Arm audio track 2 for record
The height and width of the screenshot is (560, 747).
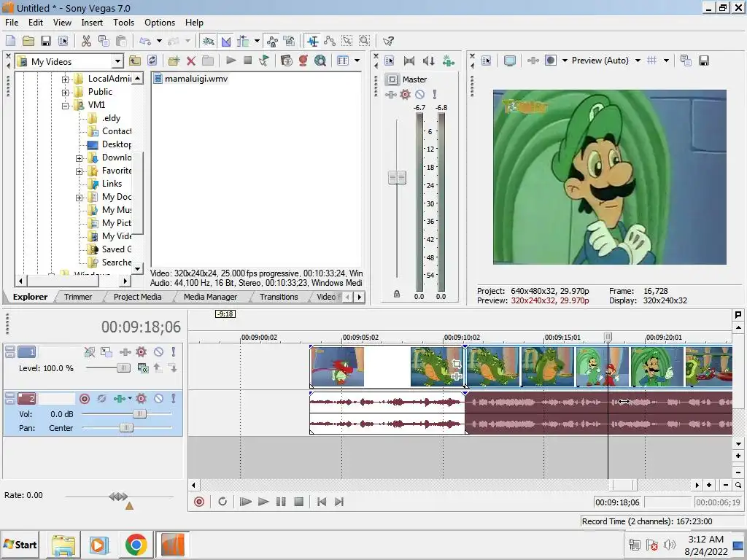[85, 399]
